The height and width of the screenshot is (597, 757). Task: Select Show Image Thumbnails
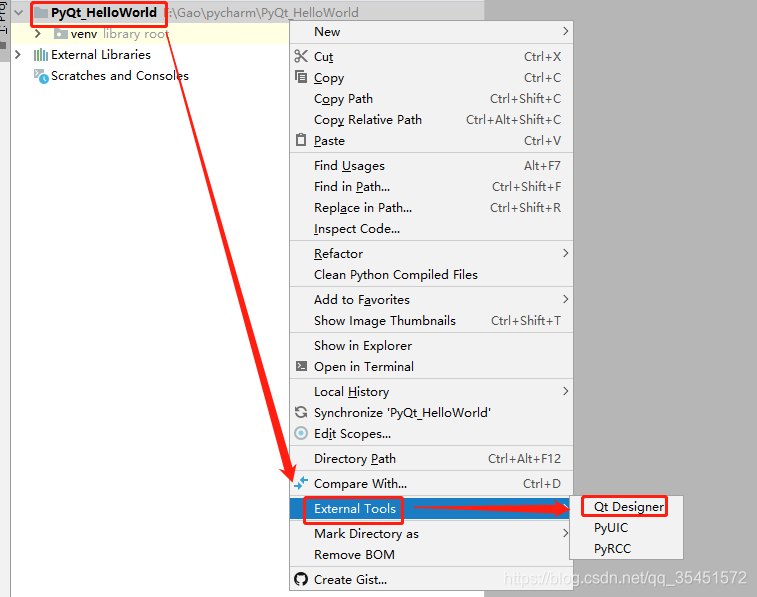pos(431,320)
